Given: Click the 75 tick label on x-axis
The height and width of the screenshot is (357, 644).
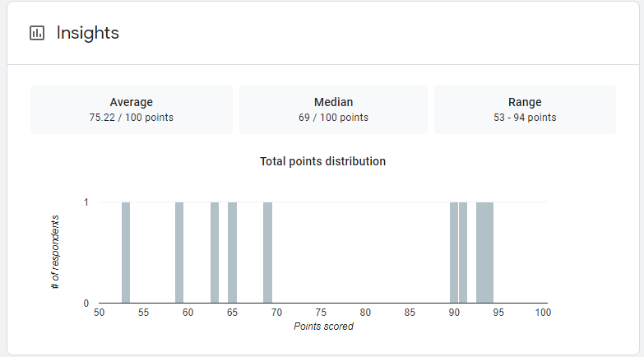Looking at the screenshot, I should pos(321,313).
